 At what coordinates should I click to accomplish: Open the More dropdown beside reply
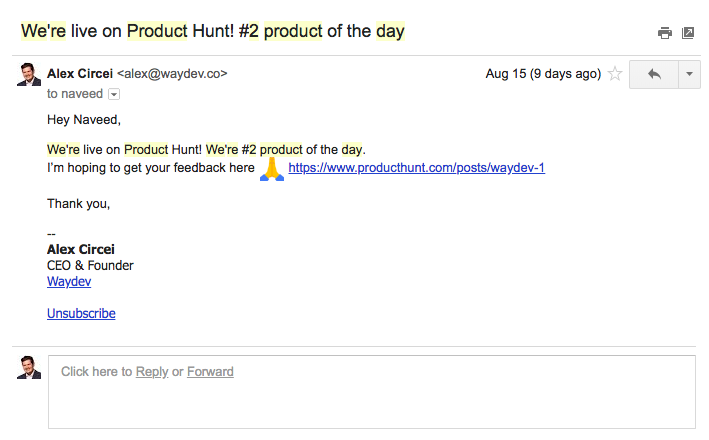pyautogui.click(x=689, y=74)
